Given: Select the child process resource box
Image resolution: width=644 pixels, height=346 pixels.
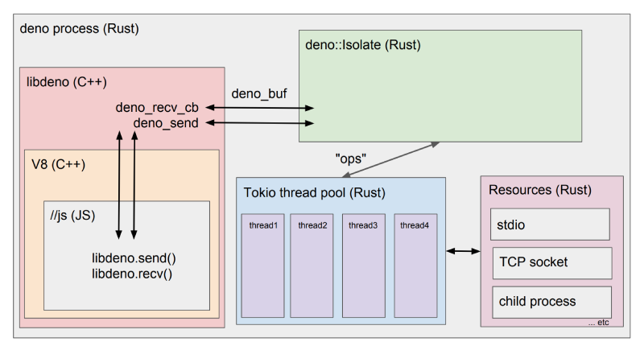Looking at the screenshot, I should point(552,302).
